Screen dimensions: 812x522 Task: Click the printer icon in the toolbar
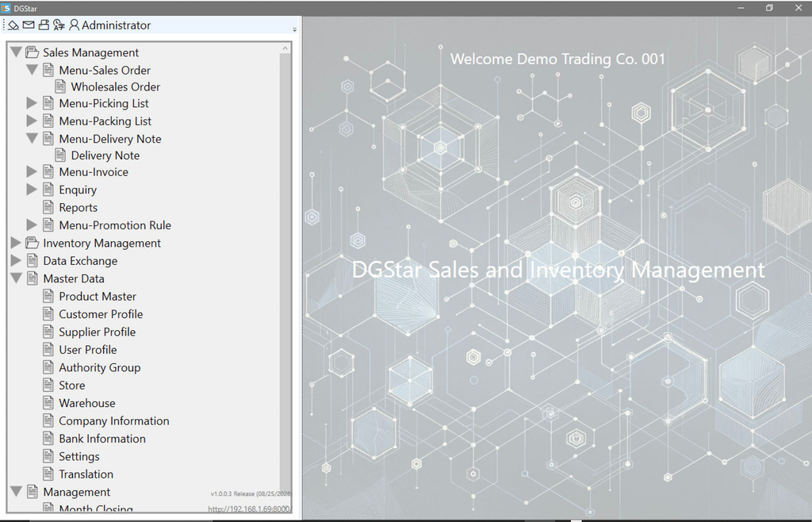44,25
